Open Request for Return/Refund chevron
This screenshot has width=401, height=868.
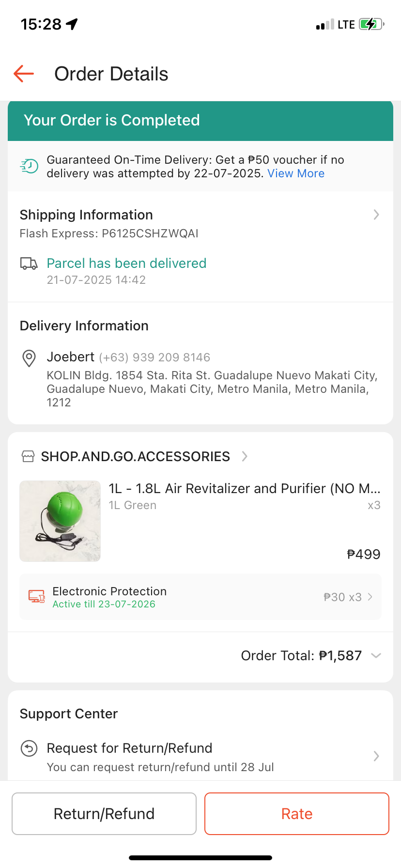coord(376,756)
